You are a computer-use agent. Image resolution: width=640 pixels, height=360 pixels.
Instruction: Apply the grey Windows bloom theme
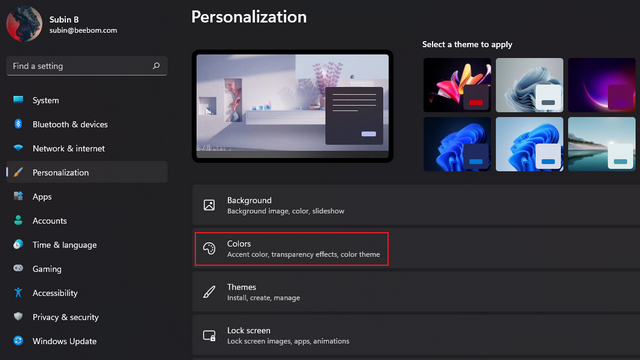529,85
